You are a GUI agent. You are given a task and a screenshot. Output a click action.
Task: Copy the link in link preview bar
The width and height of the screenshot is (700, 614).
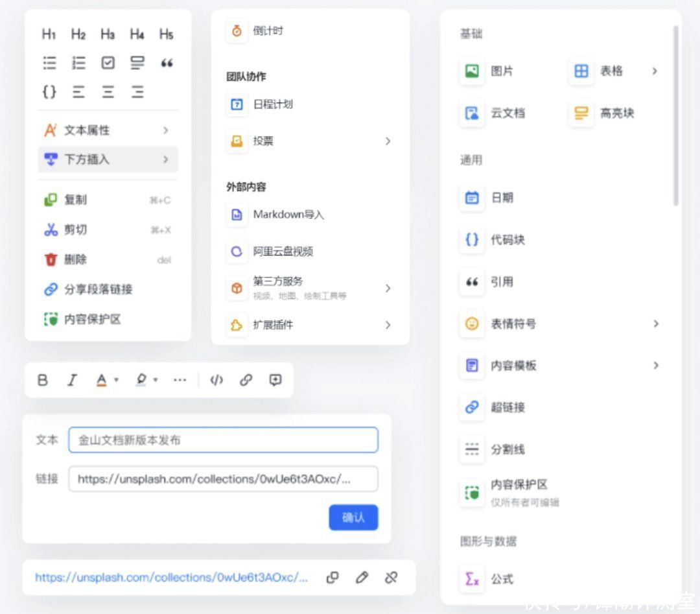332,578
